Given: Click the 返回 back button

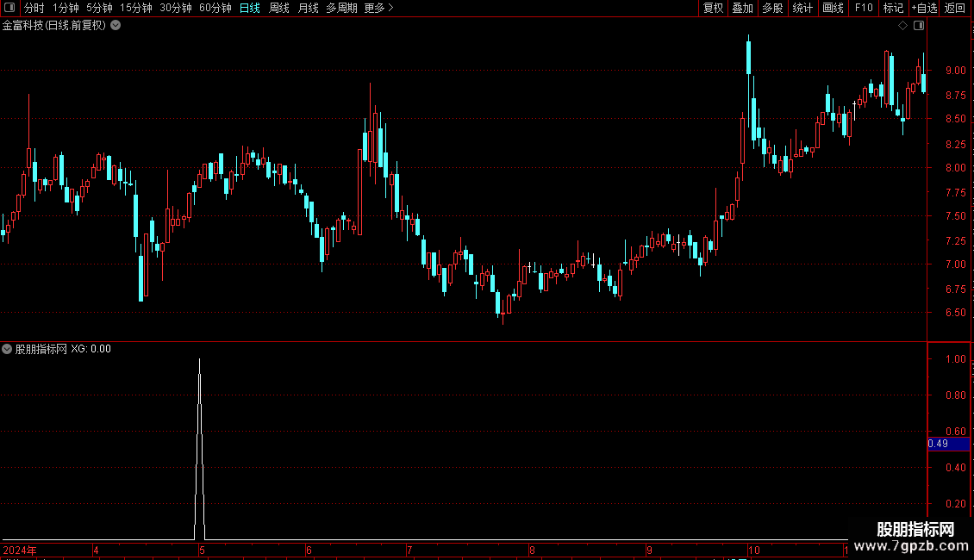Looking at the screenshot, I should (x=955, y=8).
